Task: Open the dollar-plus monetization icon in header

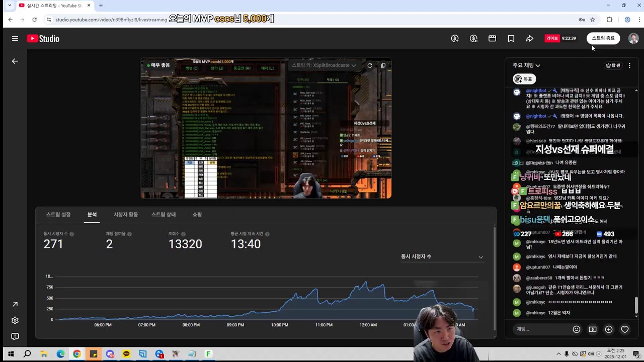Action: [x=455, y=39]
